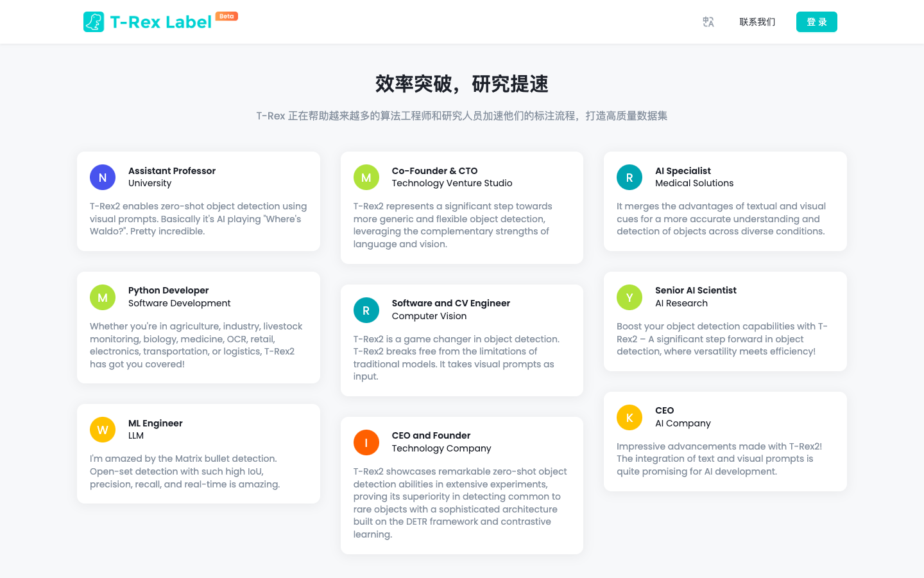Click the 'ML Engineer' title
This screenshot has width=924, height=578.
click(155, 423)
